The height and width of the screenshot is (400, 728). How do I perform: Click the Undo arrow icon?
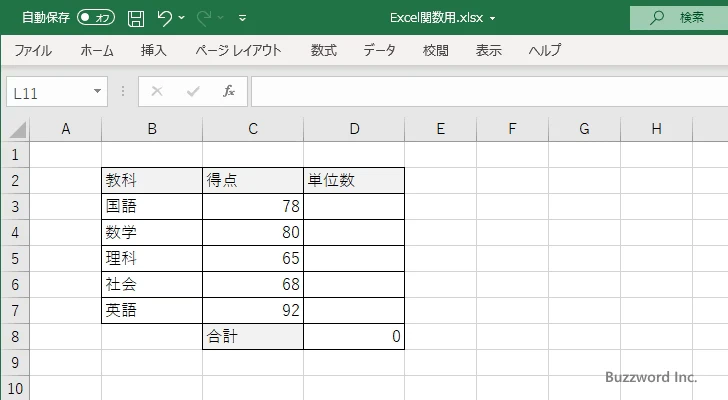(164, 18)
